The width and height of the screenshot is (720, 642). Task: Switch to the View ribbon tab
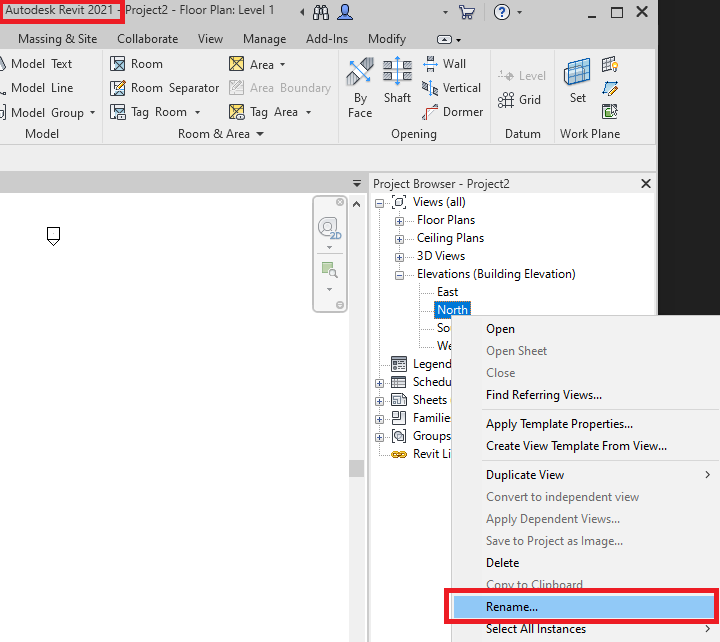[210, 39]
